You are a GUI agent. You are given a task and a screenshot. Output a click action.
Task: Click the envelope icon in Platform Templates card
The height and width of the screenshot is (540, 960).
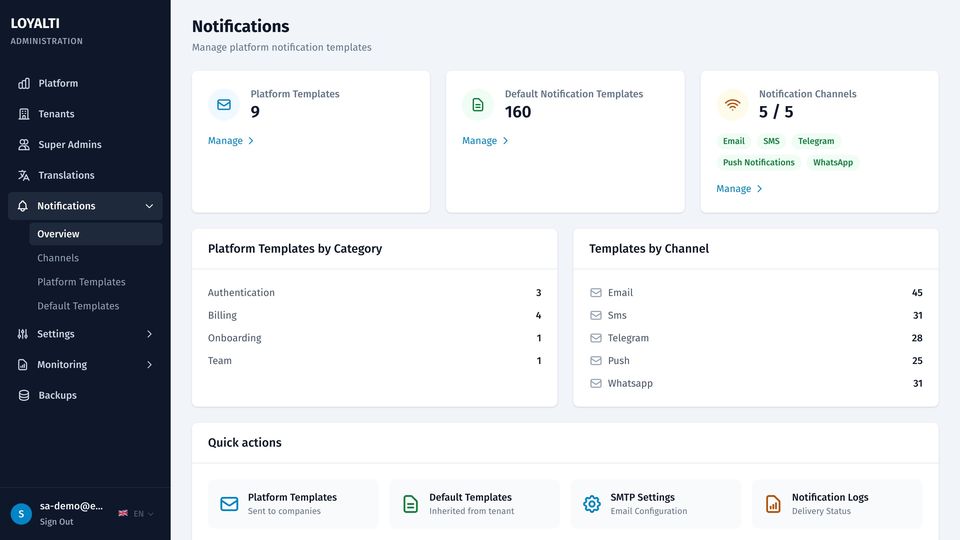pyautogui.click(x=223, y=105)
